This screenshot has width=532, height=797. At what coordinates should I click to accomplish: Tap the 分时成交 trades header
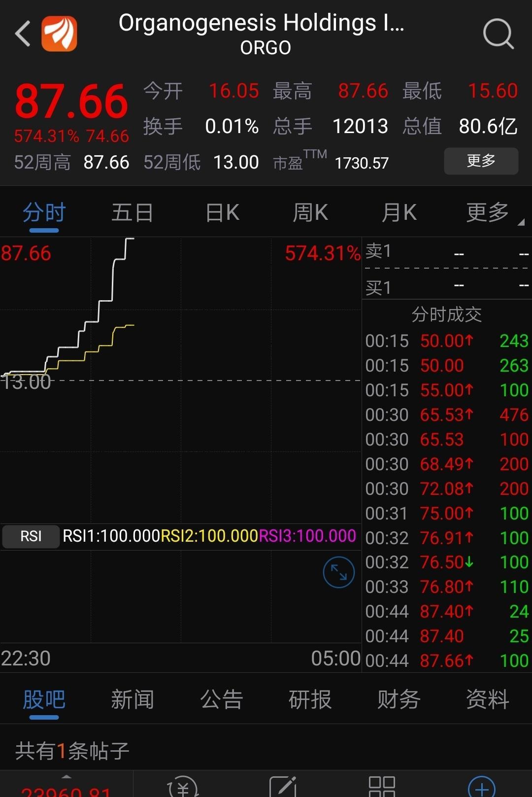pos(447,314)
